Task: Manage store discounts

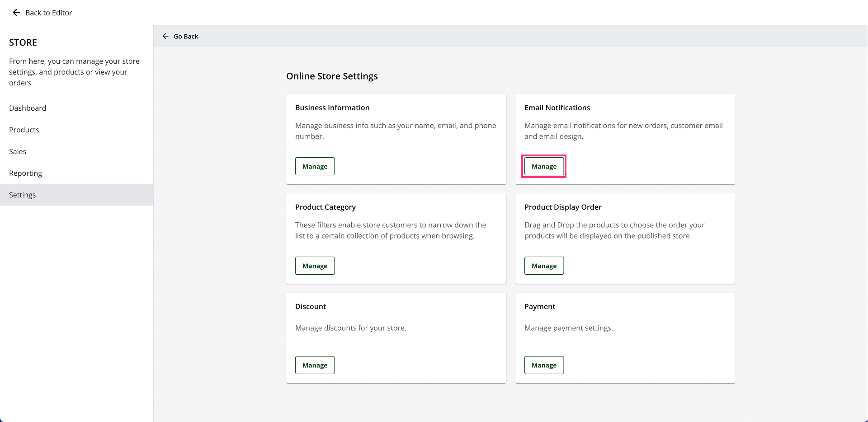Action: (x=315, y=365)
